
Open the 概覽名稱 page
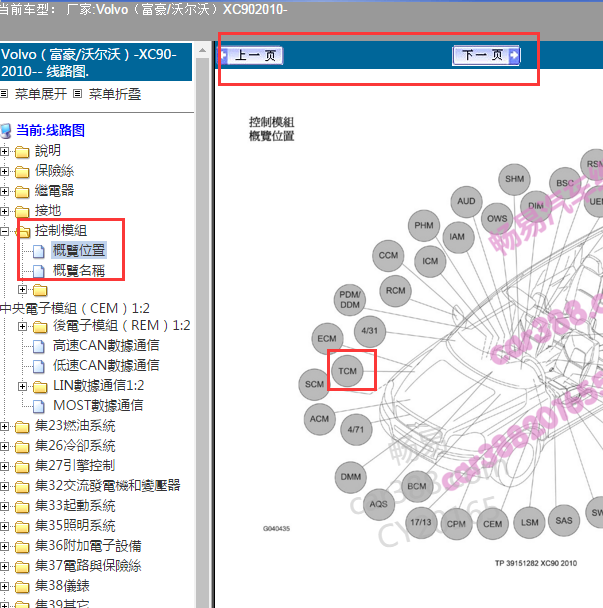tap(79, 271)
